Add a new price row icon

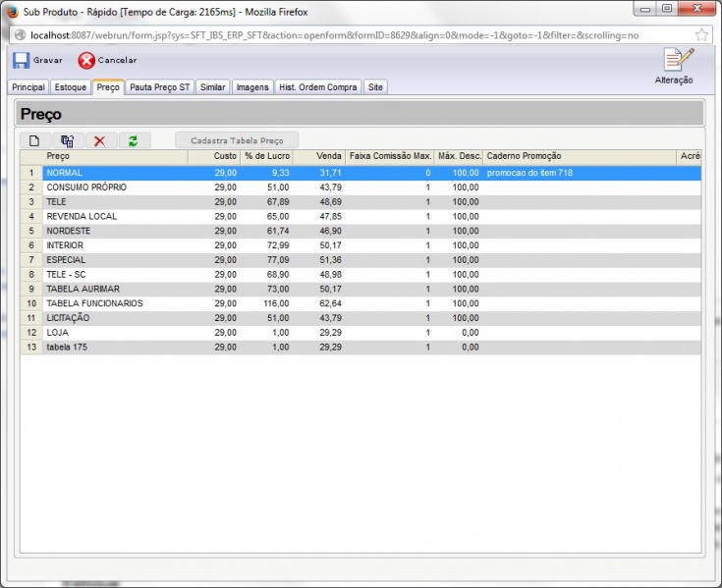coord(34,140)
